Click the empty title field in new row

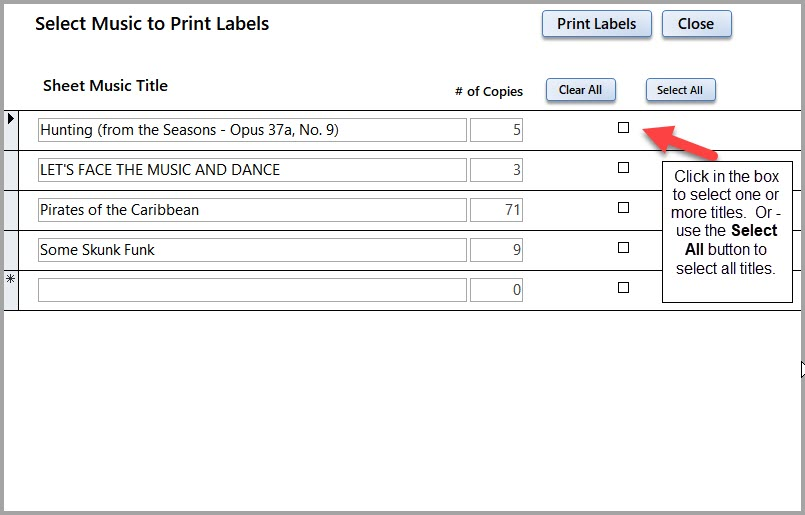coord(252,290)
